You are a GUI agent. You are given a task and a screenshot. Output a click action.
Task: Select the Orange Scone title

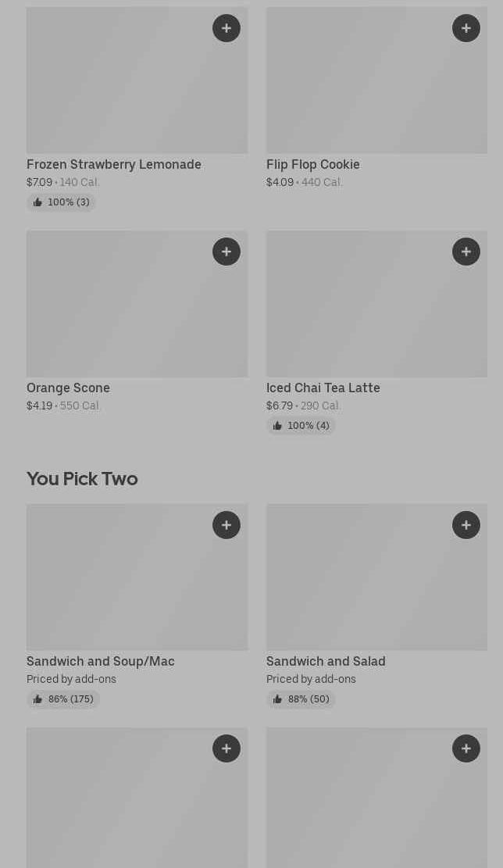[x=69, y=388]
